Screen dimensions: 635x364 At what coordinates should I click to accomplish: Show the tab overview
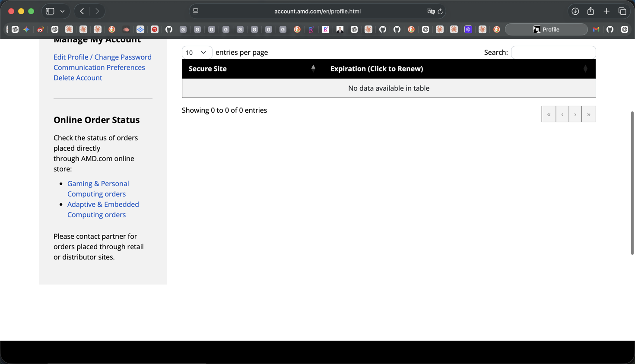point(622,11)
